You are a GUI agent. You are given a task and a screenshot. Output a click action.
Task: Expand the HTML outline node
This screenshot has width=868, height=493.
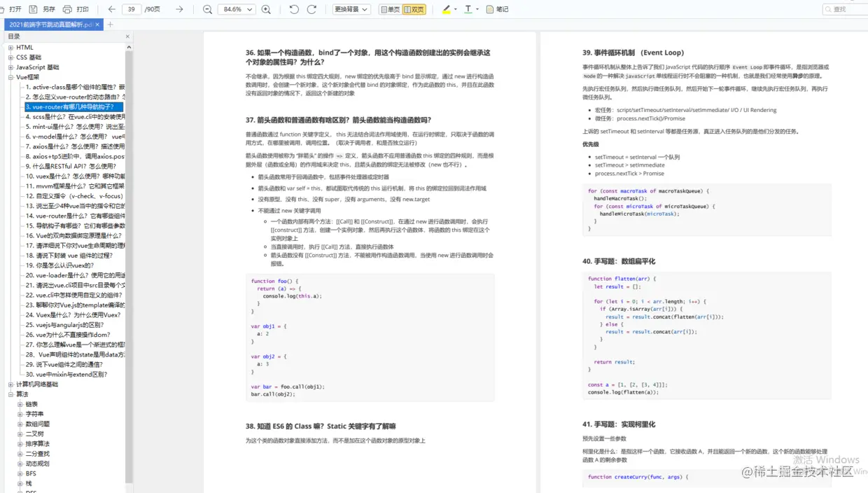point(10,48)
